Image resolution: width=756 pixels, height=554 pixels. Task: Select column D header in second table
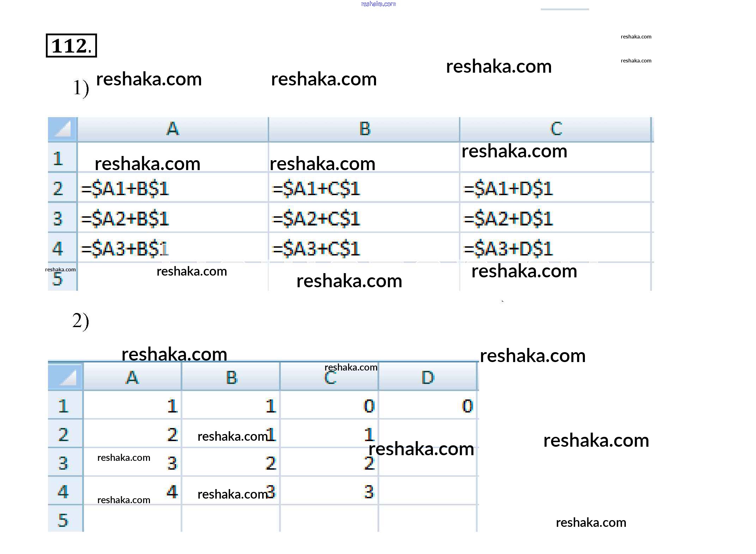pyautogui.click(x=428, y=378)
